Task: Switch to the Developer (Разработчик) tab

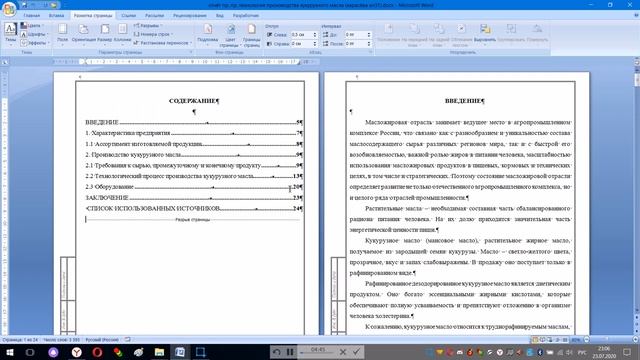Action: coord(246,16)
